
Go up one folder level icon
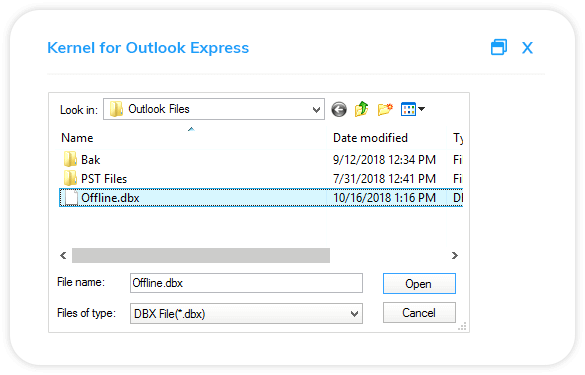[361, 109]
